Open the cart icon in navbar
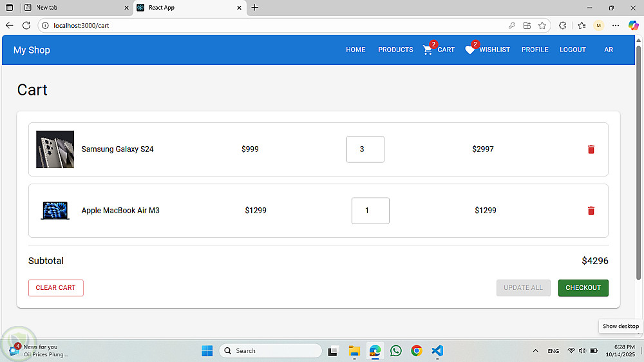644x362 pixels. (428, 50)
